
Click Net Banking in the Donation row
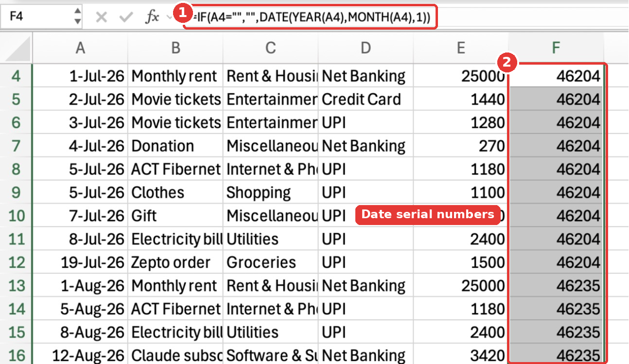click(366, 146)
